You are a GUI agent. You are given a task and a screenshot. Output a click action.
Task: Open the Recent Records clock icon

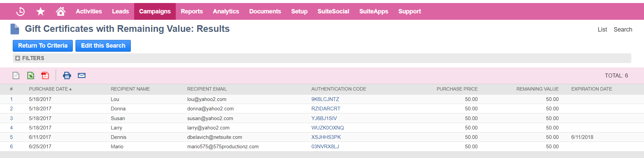[x=20, y=11]
